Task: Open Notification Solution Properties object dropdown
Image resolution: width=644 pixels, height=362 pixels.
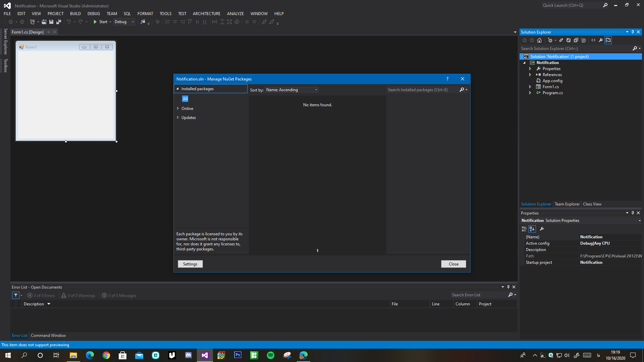Action: tap(639, 221)
